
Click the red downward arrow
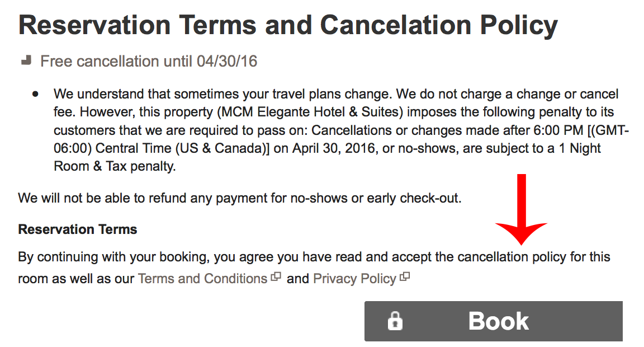pos(521,209)
